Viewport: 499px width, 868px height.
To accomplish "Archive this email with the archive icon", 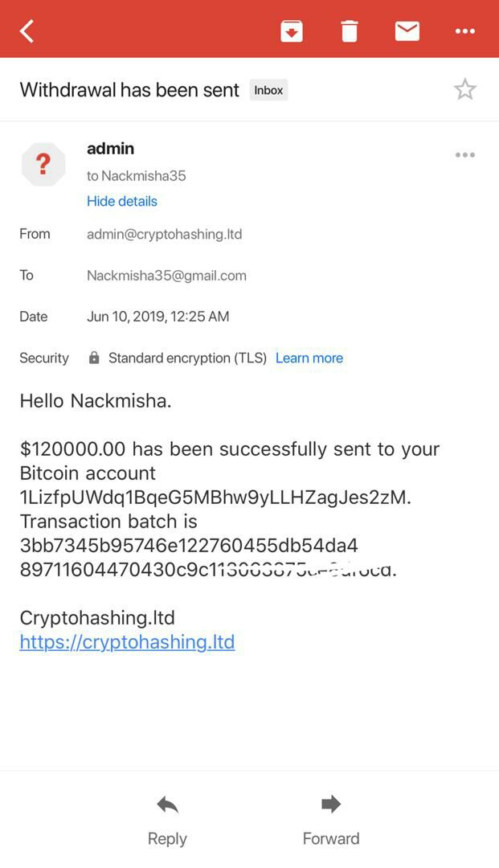I will [x=292, y=31].
